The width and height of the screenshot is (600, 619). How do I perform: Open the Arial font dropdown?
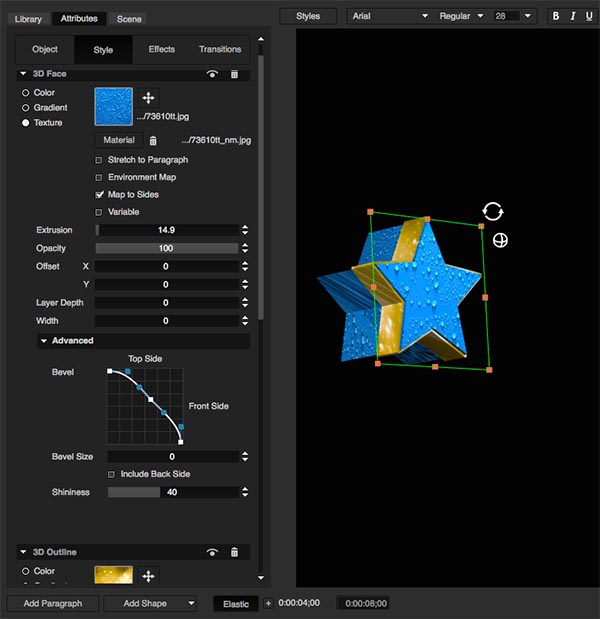point(388,16)
